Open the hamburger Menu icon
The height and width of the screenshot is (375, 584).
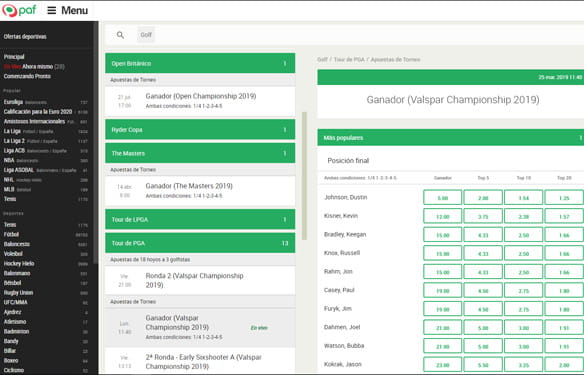pyautogui.click(x=52, y=10)
